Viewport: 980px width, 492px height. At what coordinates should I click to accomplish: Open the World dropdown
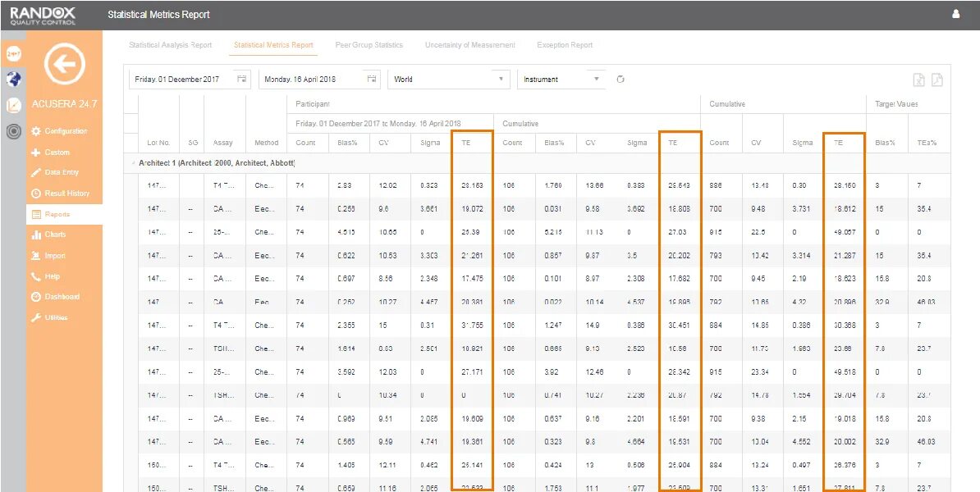point(449,80)
